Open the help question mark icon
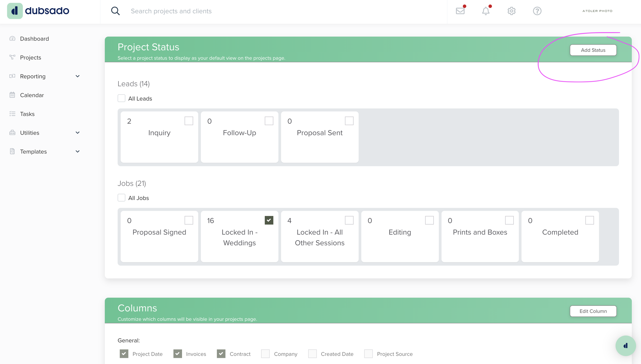 coord(537,11)
